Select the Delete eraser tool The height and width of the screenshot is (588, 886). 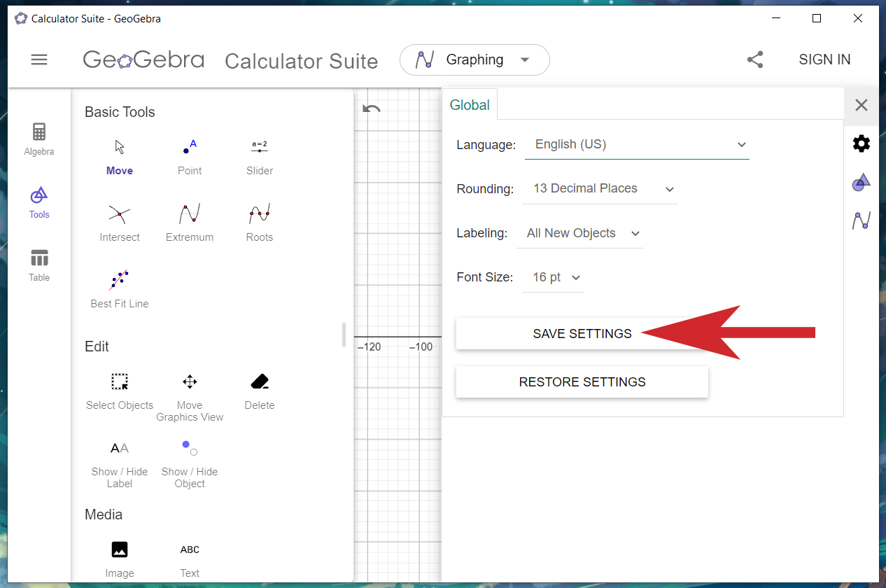tap(260, 391)
